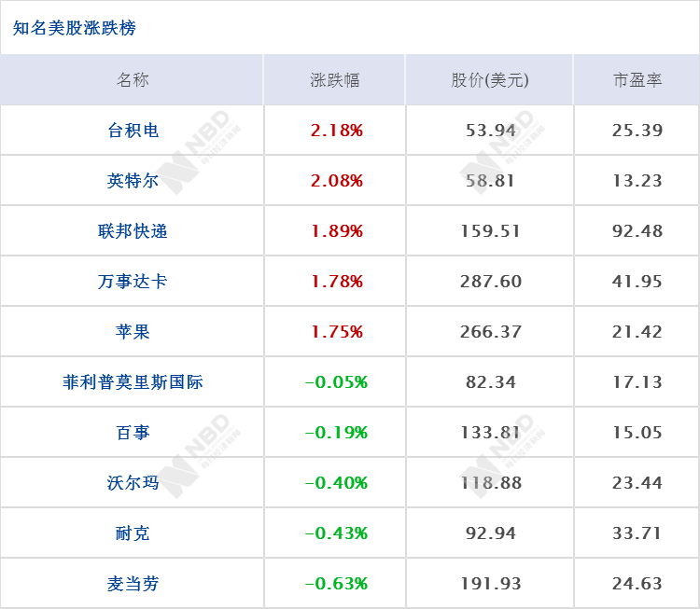Click the 市盈率 column header
This screenshot has width=700, height=609.
[637, 80]
